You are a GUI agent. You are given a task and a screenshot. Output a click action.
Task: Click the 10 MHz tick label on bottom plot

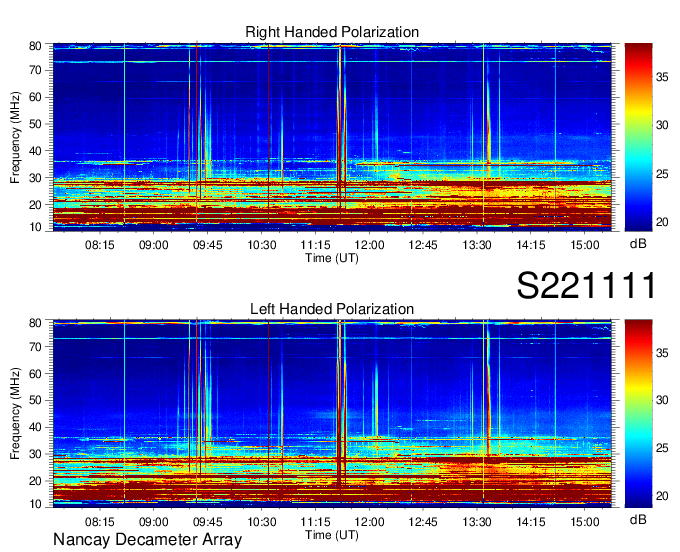pos(35,503)
